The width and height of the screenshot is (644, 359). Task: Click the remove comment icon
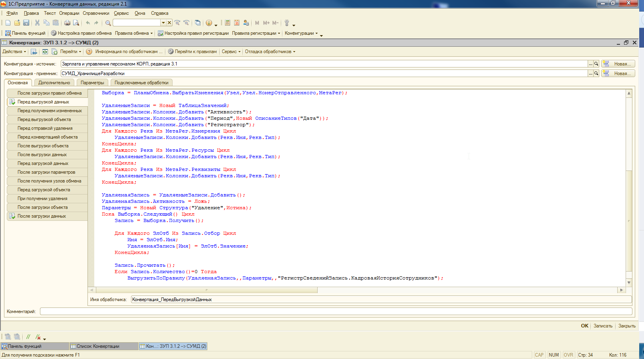point(38,337)
